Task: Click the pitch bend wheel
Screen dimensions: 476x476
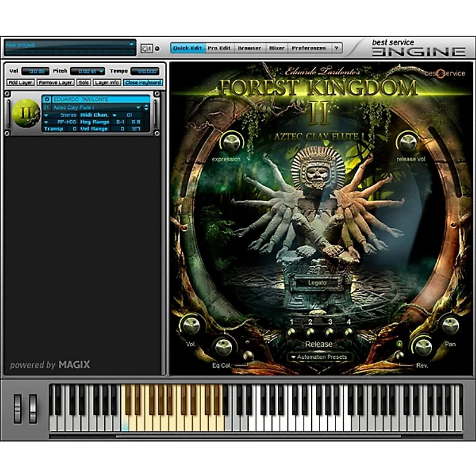Action: coord(18,409)
